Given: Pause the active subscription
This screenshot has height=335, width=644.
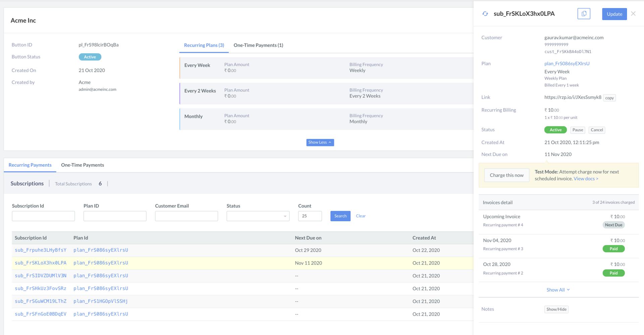Looking at the screenshot, I should [x=577, y=130].
